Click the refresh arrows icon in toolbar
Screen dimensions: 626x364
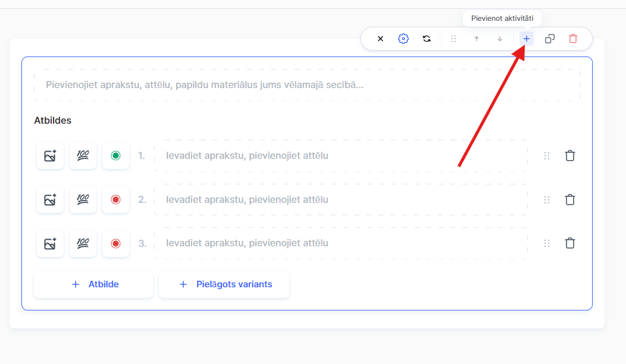(x=427, y=39)
